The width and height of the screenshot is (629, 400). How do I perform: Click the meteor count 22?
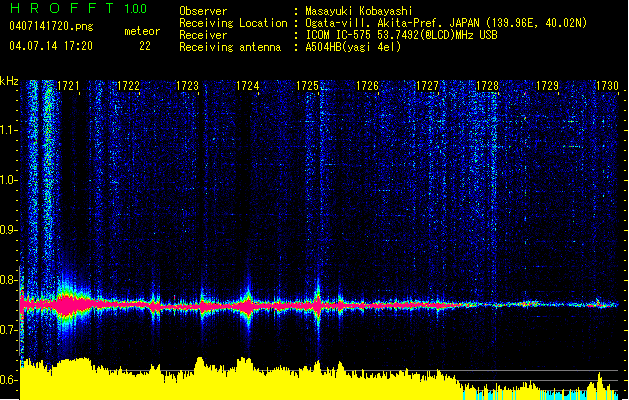click(x=145, y=46)
